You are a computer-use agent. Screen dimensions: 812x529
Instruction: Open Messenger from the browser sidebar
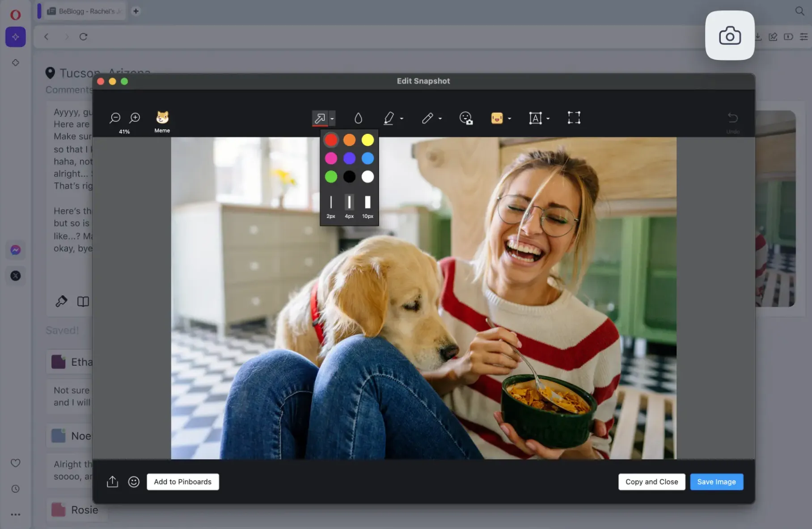[x=15, y=250]
